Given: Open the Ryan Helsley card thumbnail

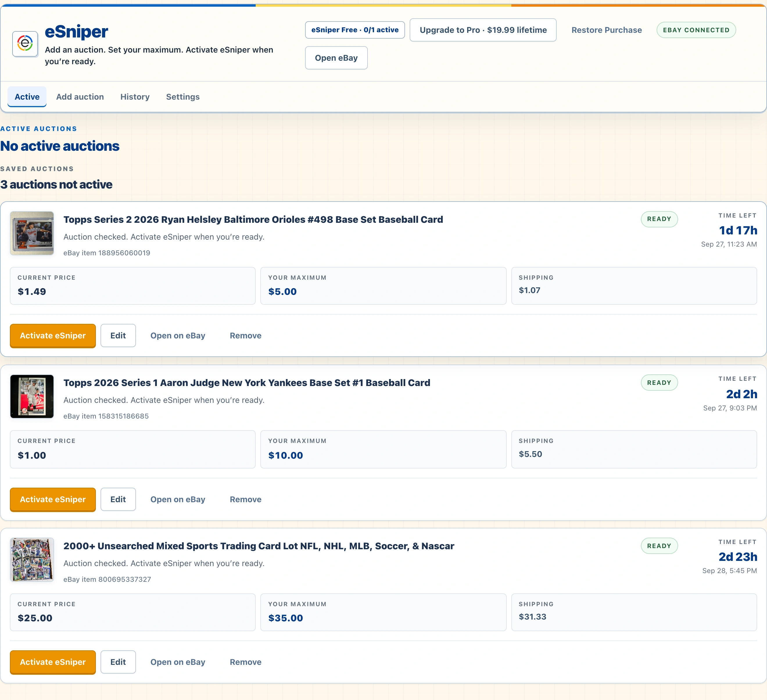Looking at the screenshot, I should [32, 233].
